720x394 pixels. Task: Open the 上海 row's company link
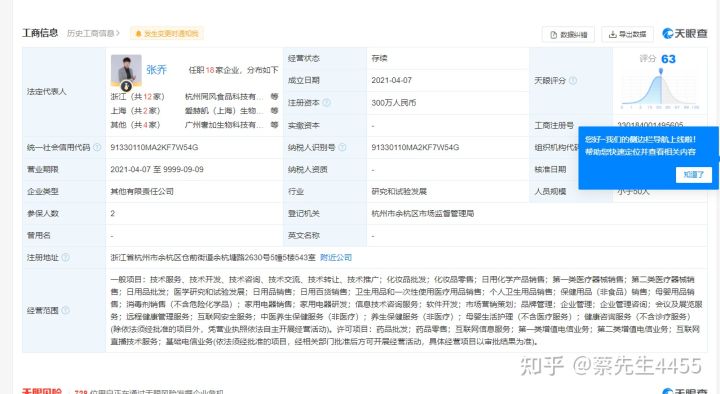[x=224, y=111]
